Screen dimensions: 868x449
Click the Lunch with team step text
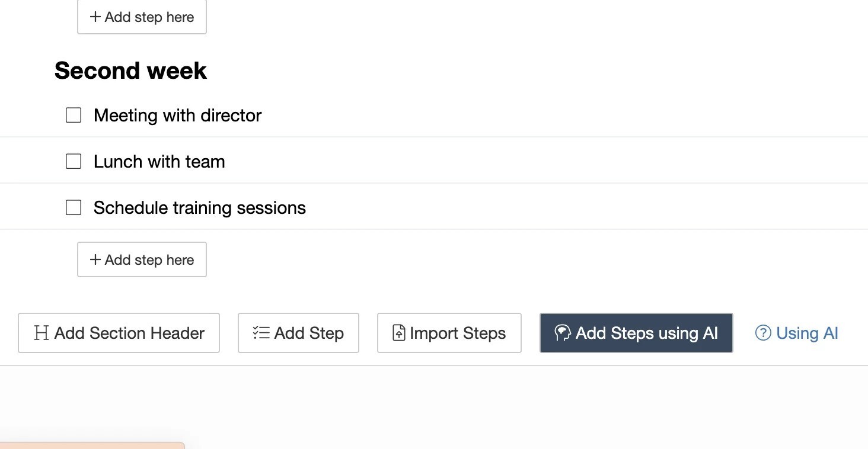click(x=159, y=161)
